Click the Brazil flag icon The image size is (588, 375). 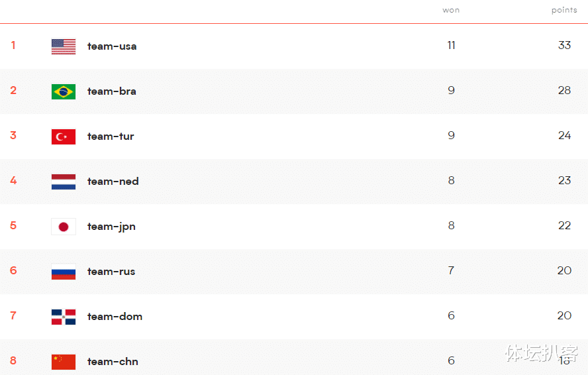tap(64, 91)
